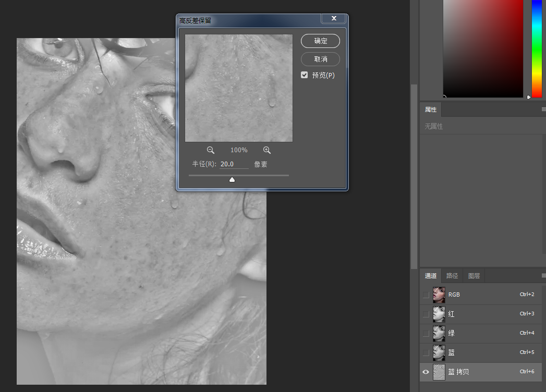Click the rainbow hue strip

(x=537, y=48)
